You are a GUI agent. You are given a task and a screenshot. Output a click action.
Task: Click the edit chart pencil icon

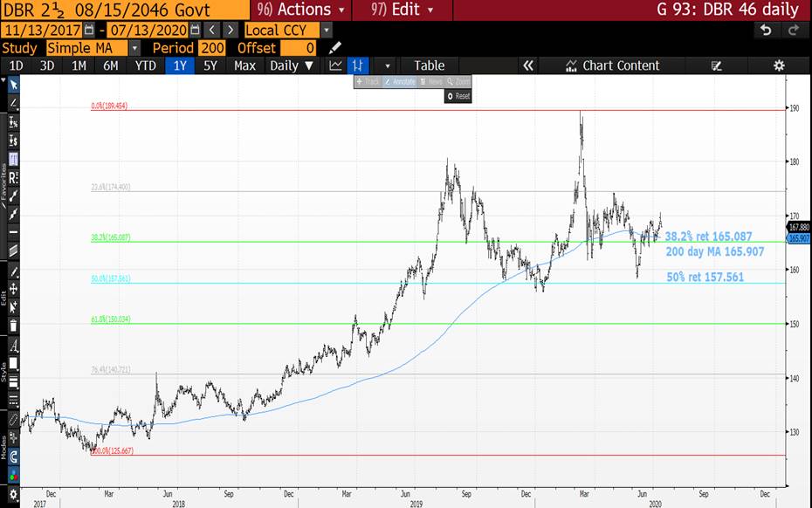click(x=717, y=65)
